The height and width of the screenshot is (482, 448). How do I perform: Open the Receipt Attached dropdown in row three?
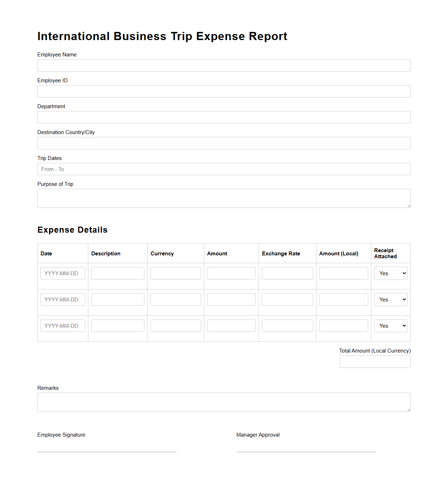pyautogui.click(x=390, y=326)
